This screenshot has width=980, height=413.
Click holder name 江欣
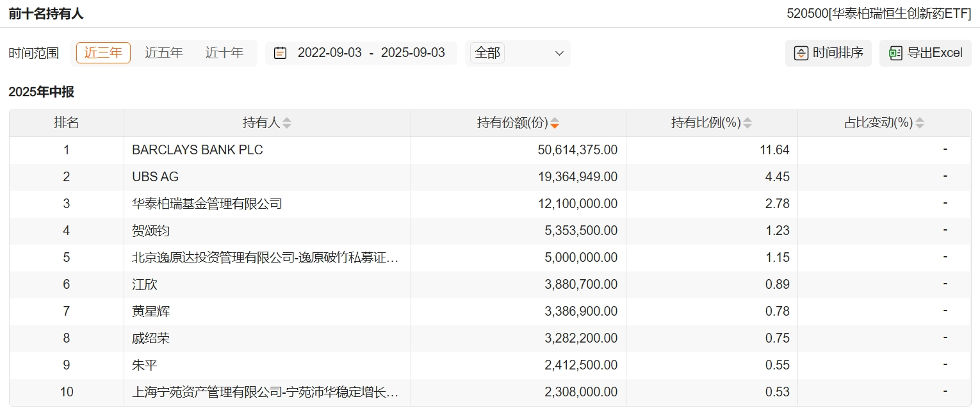pyautogui.click(x=145, y=284)
